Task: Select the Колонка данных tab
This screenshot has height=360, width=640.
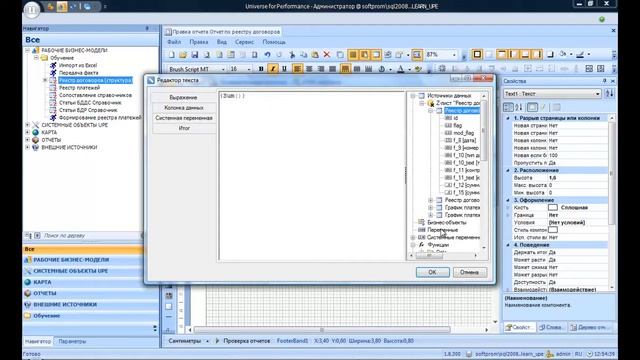Action: click(184, 108)
